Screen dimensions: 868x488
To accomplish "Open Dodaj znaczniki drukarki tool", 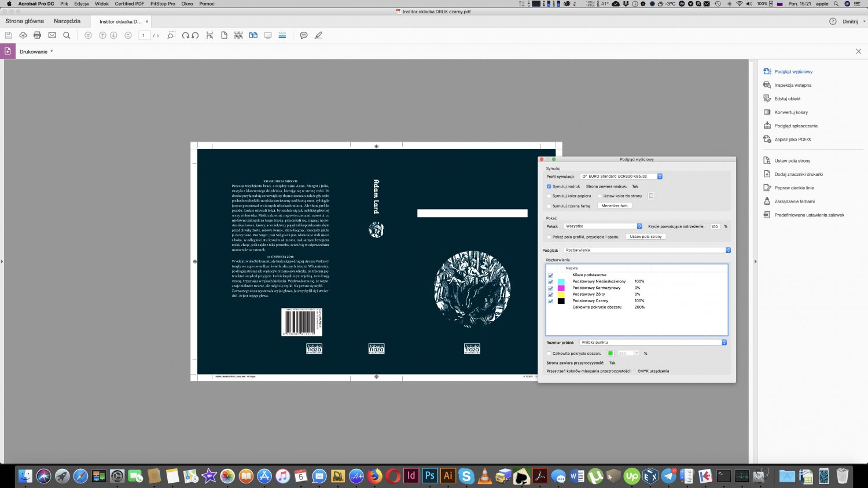I will coord(793,174).
